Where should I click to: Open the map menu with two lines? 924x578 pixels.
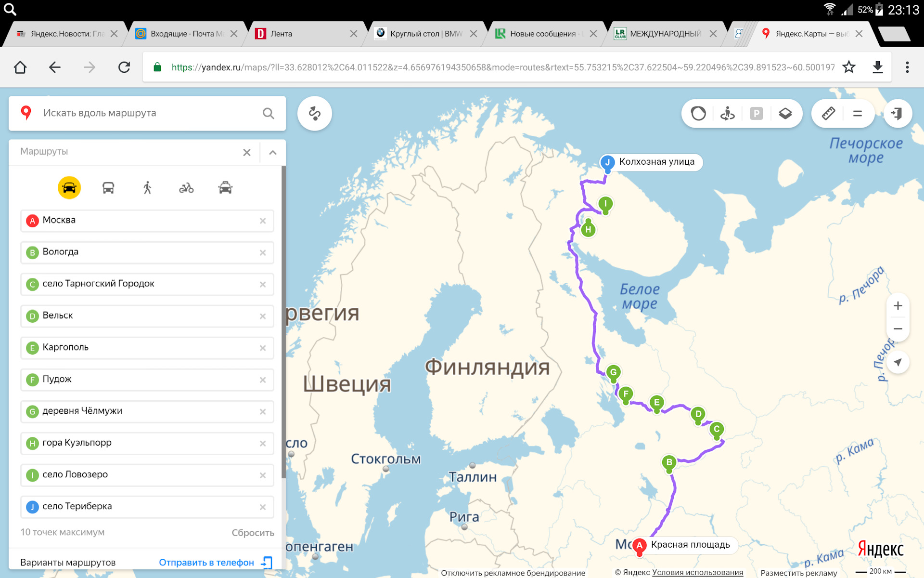858,114
